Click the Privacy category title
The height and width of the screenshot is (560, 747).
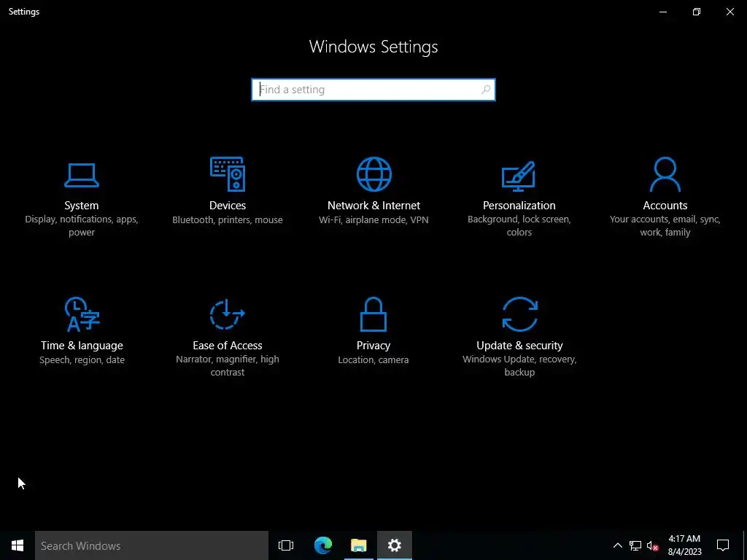tap(373, 345)
